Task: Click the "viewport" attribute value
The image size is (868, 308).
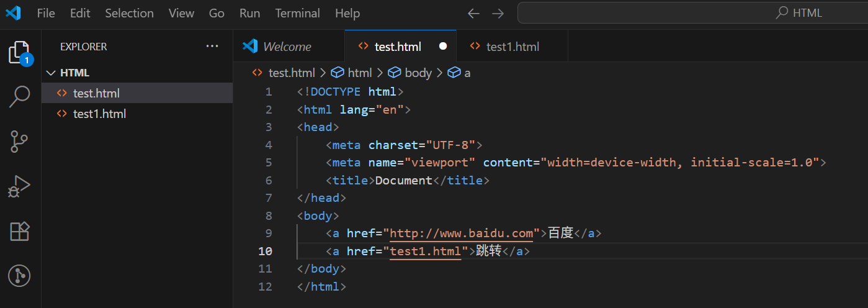Action: pyautogui.click(x=440, y=163)
